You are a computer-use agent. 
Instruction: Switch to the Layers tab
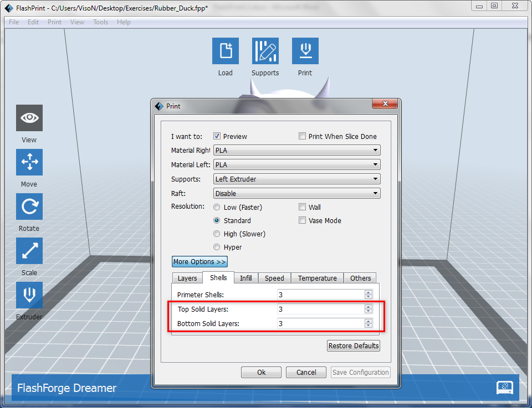[x=187, y=278]
